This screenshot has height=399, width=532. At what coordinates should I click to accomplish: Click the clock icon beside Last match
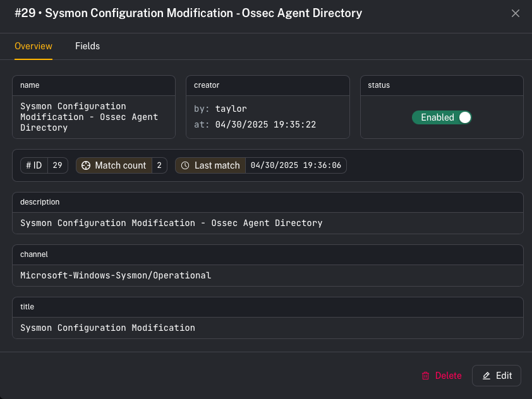tap(185, 165)
